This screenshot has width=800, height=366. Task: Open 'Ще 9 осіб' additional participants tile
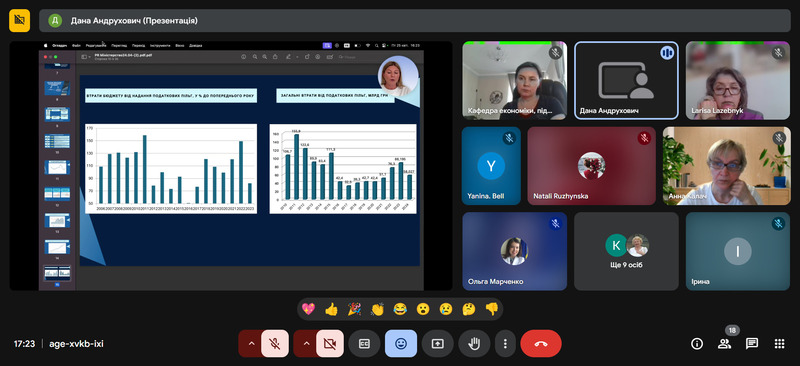click(626, 251)
